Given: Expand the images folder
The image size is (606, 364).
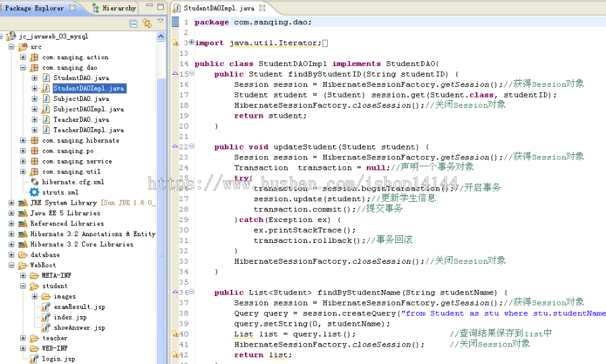Looking at the screenshot, I should 35,297.
